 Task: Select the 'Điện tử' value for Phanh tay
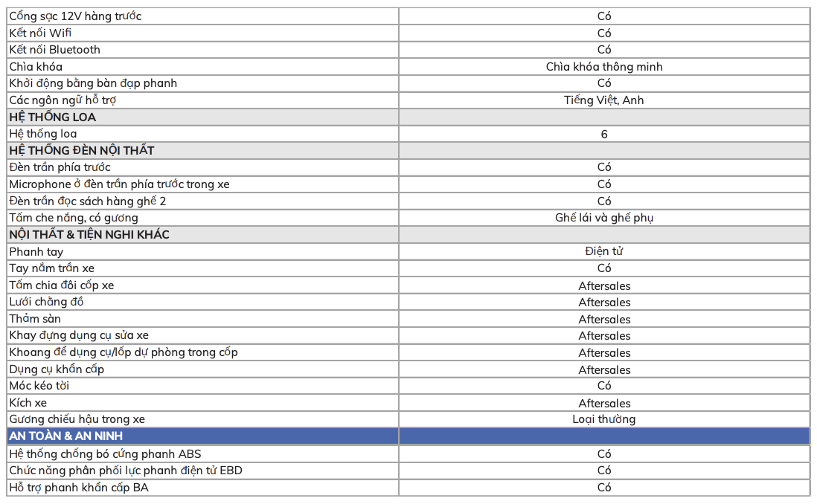click(603, 252)
